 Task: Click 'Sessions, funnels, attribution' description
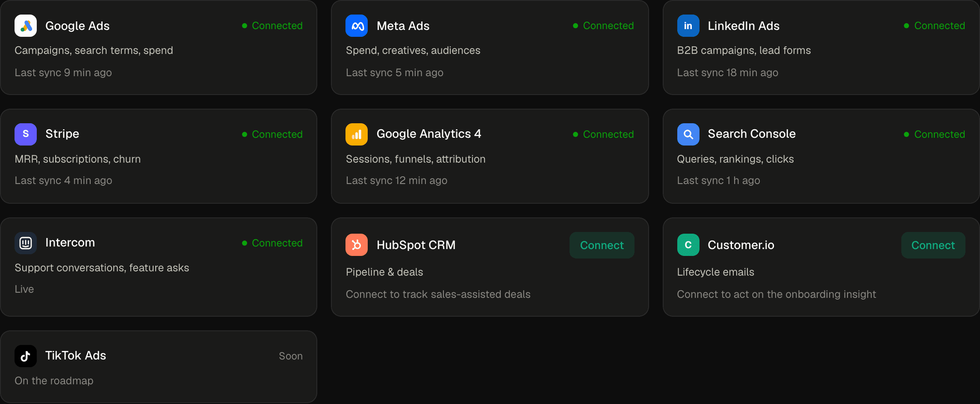(416, 159)
